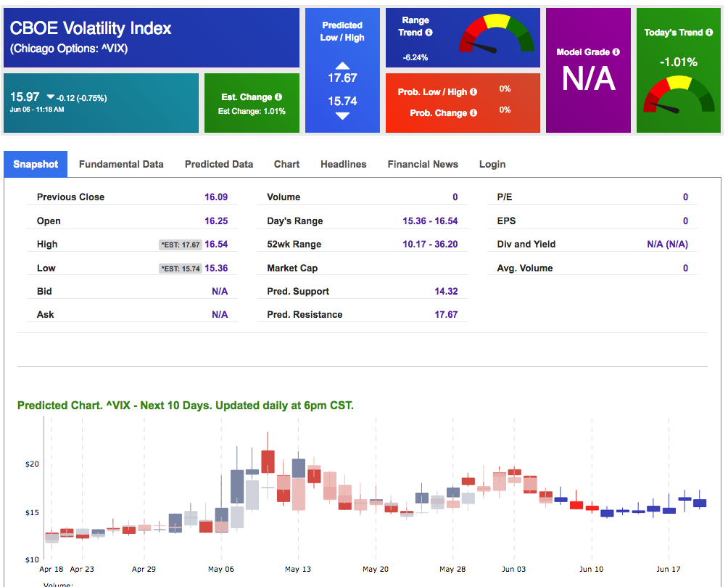728x587 pixels.
Task: Click the Bid N/A value
Action: click(220, 291)
